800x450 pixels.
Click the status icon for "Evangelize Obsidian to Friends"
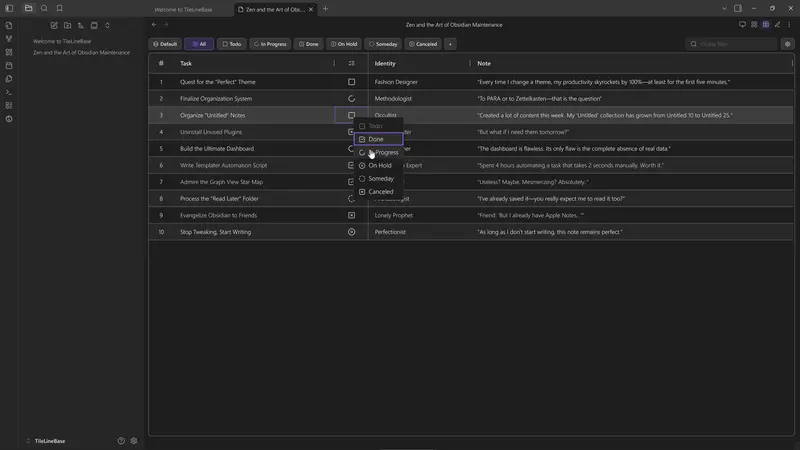pos(351,215)
